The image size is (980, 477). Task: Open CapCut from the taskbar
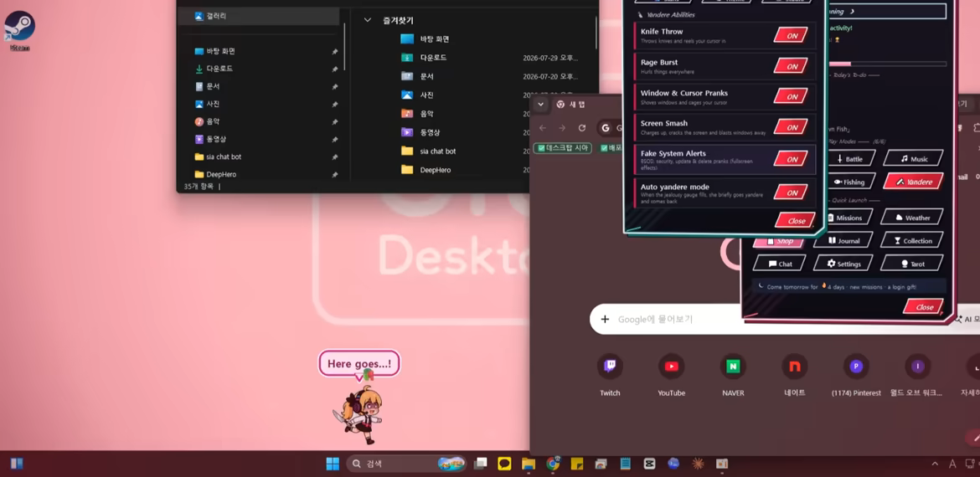[649, 464]
